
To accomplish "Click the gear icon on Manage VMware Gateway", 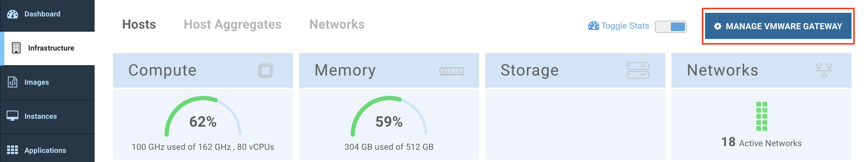I will click(717, 26).
